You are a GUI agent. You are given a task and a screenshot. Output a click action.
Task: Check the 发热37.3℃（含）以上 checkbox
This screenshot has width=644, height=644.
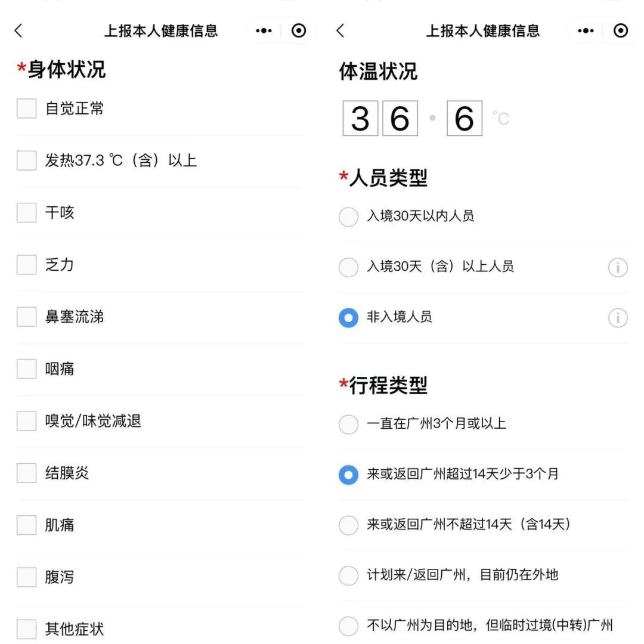click(26, 160)
